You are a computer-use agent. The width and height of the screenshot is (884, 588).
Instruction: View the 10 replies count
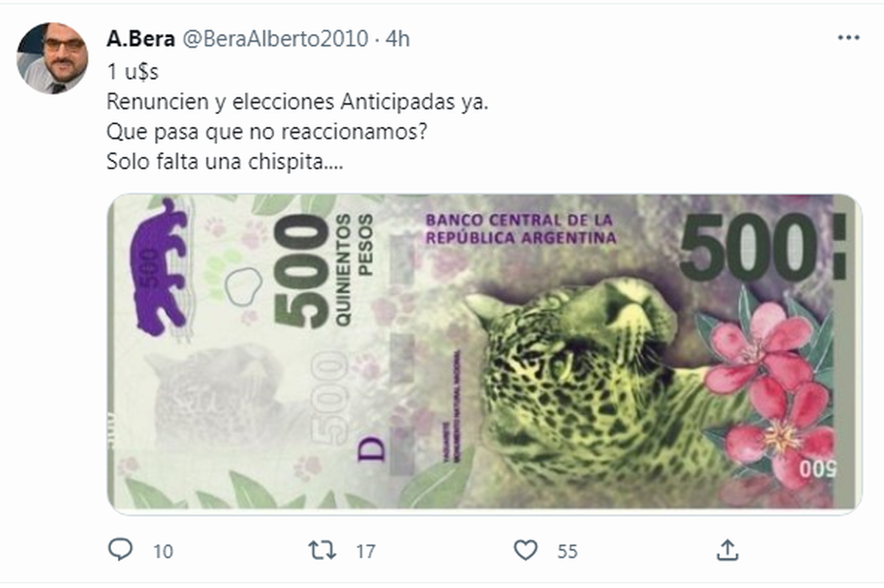coord(164,551)
